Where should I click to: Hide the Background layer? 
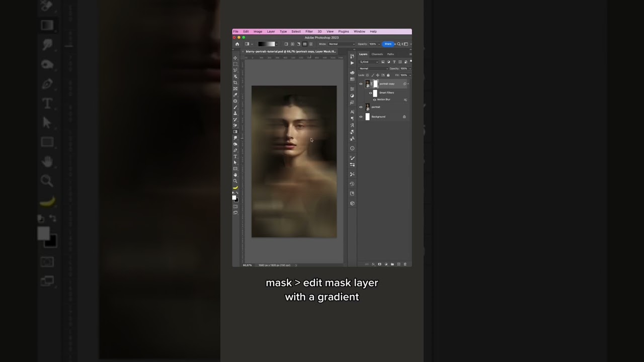(x=361, y=117)
